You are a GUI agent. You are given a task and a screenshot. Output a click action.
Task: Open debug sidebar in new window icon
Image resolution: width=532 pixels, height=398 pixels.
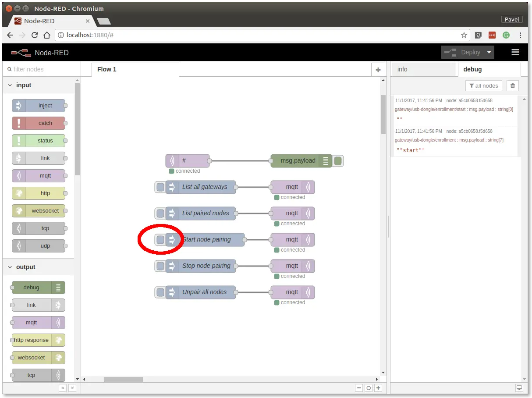[519, 388]
